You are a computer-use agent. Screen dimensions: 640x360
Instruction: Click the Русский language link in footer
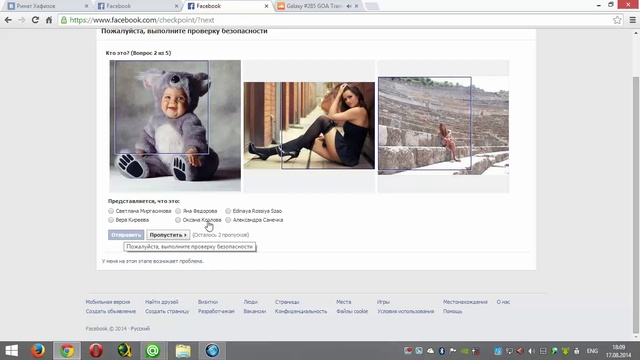pyautogui.click(x=140, y=329)
